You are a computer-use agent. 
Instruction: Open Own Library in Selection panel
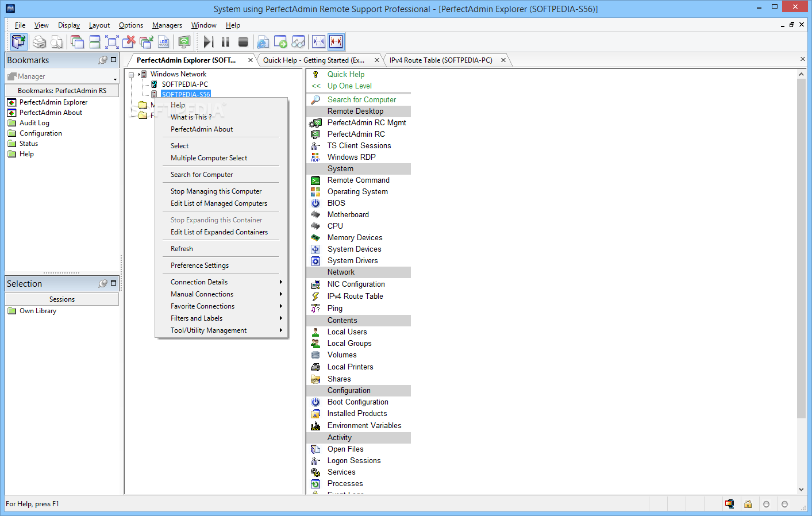click(x=38, y=311)
